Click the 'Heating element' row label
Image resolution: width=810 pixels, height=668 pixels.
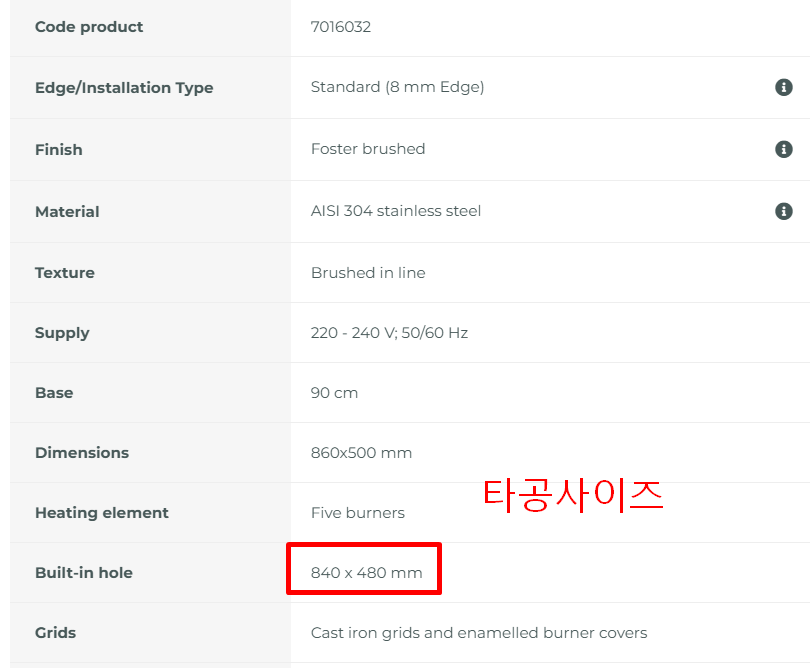(x=102, y=513)
